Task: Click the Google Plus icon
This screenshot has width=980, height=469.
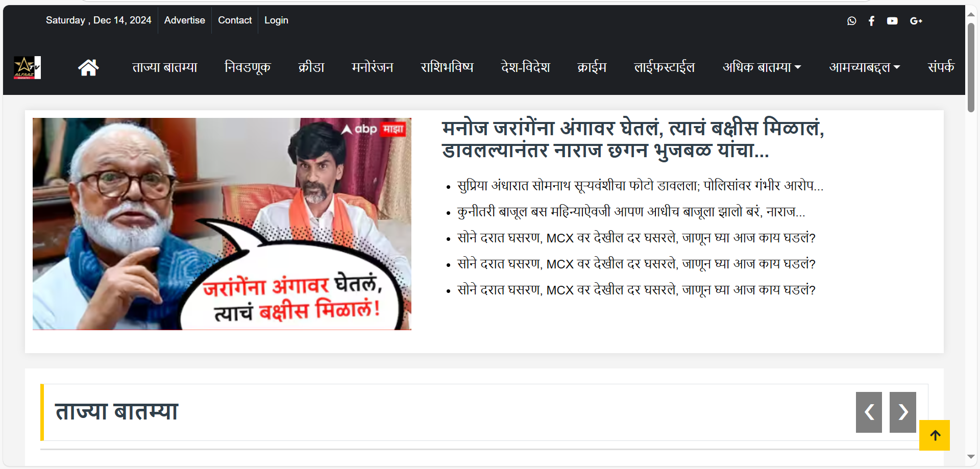Action: 916,21
